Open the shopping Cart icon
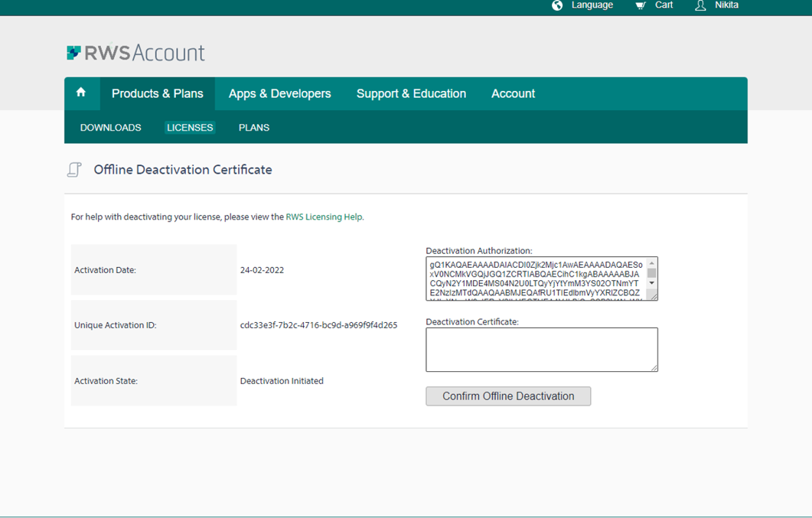Viewport: 812px width, 518px height. coord(640,5)
